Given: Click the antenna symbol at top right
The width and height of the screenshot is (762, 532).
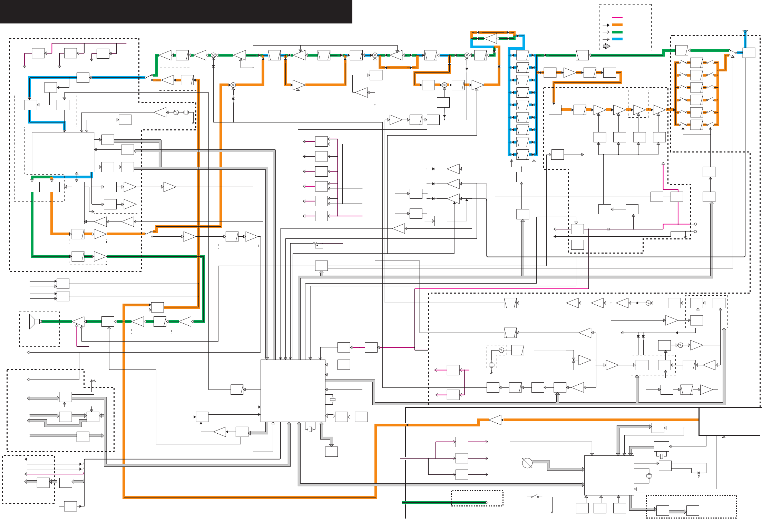Looking at the screenshot, I should tap(745, 32).
